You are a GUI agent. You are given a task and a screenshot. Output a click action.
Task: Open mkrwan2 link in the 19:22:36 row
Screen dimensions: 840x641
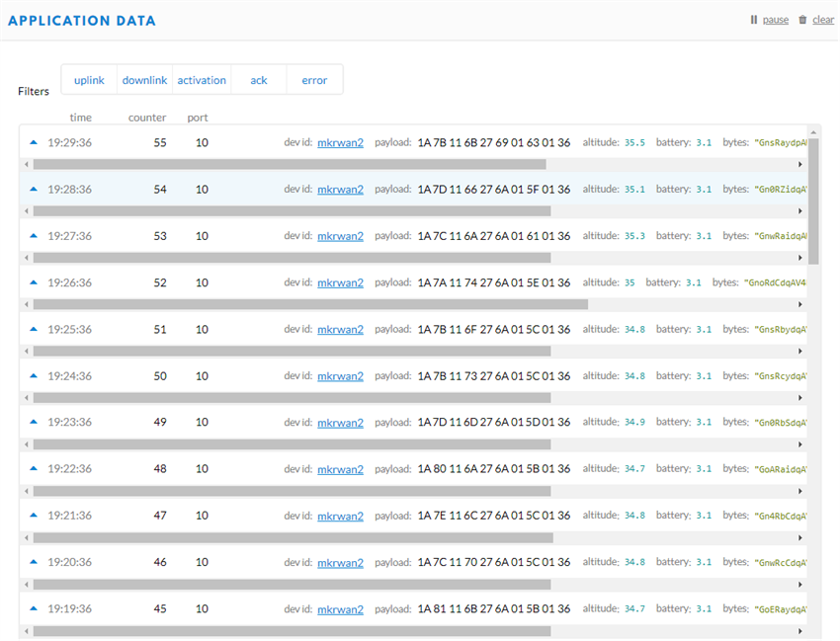tap(340, 469)
